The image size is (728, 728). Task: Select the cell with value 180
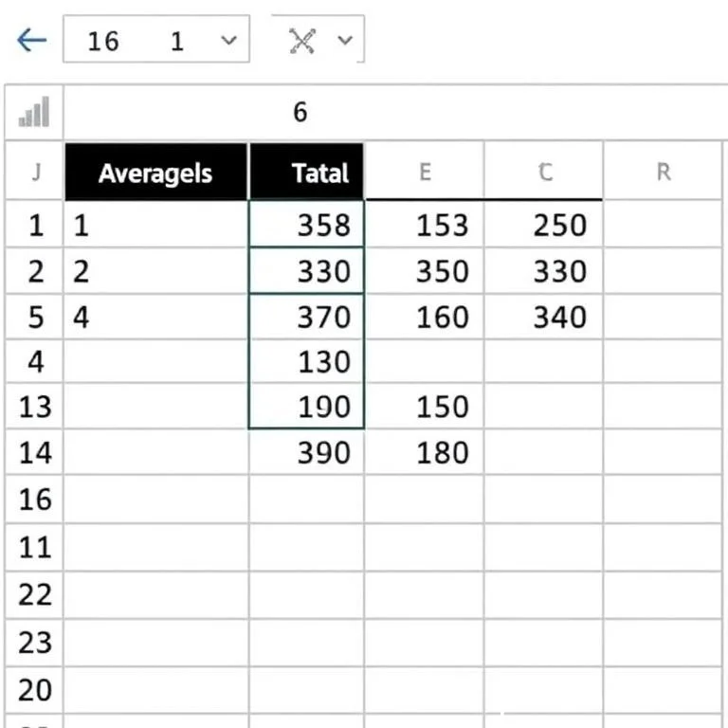point(425,452)
